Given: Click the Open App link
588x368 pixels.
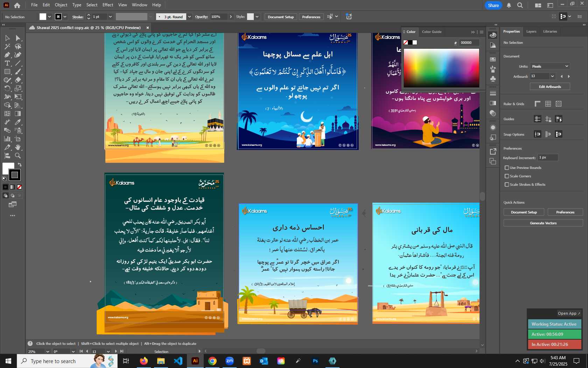Looking at the screenshot, I should click(569, 313).
